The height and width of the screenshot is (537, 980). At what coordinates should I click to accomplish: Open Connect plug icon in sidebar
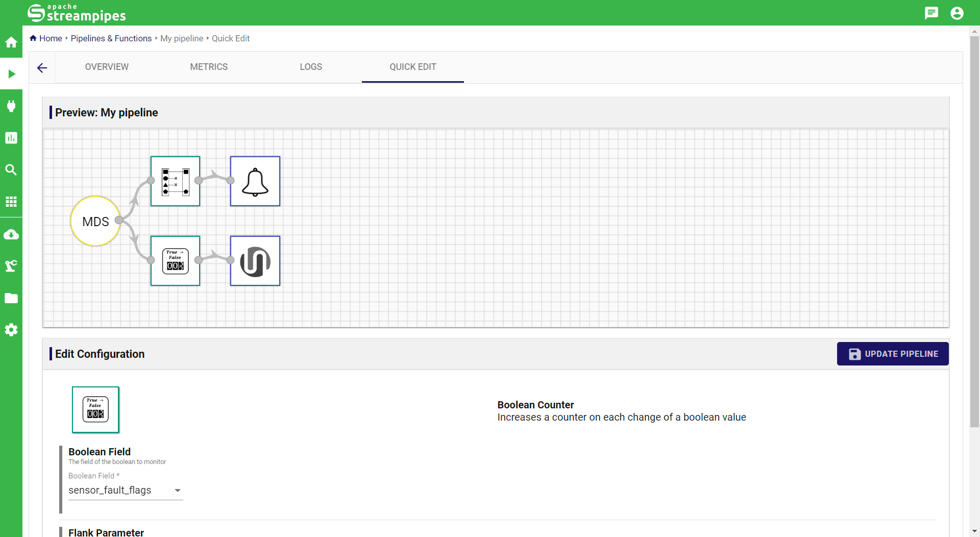click(x=11, y=106)
